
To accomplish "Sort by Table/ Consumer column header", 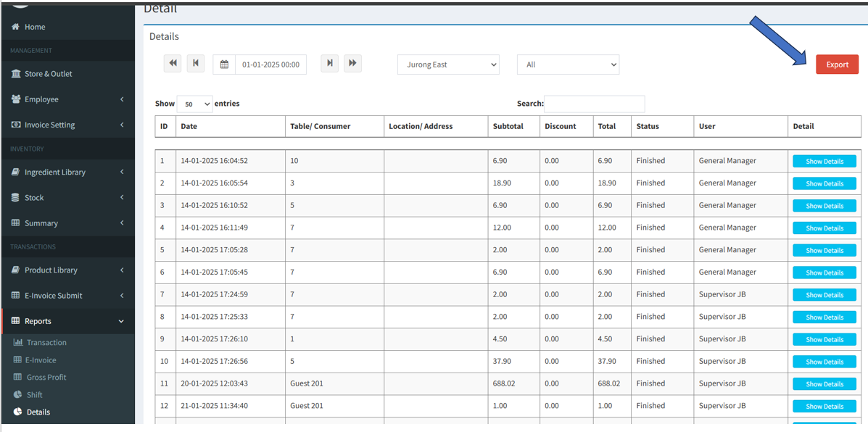I will (x=334, y=126).
